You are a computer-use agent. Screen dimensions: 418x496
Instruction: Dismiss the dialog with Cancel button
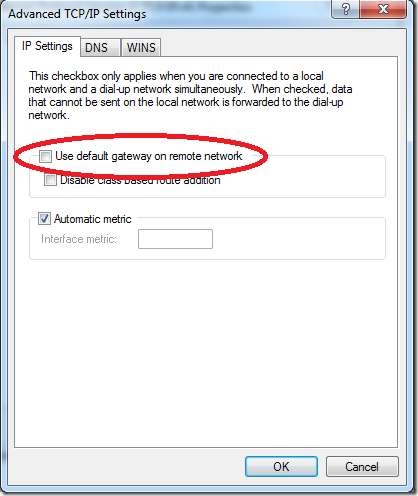[362, 466]
